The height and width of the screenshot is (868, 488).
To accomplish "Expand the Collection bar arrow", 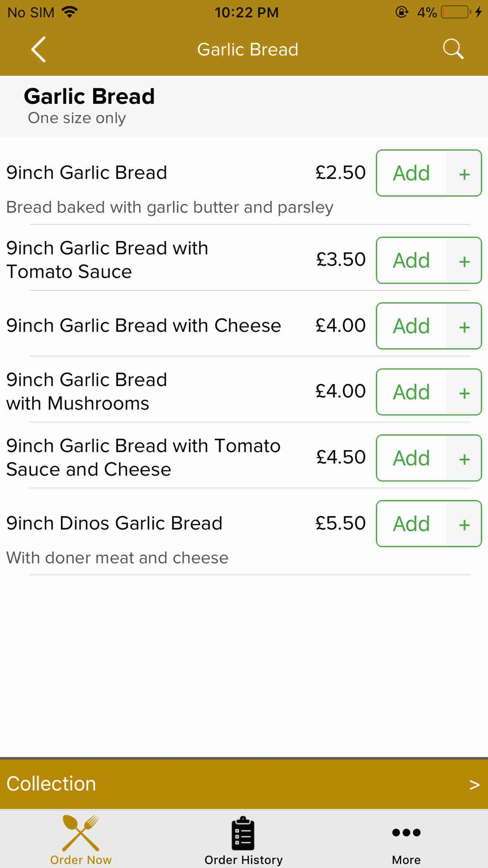I will 474,785.
